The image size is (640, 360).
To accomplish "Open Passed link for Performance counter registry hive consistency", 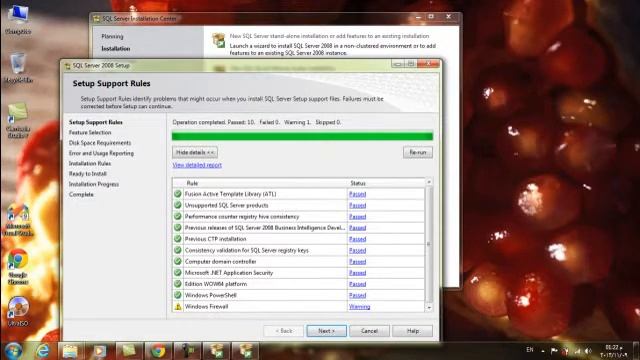I will pos(358,216).
